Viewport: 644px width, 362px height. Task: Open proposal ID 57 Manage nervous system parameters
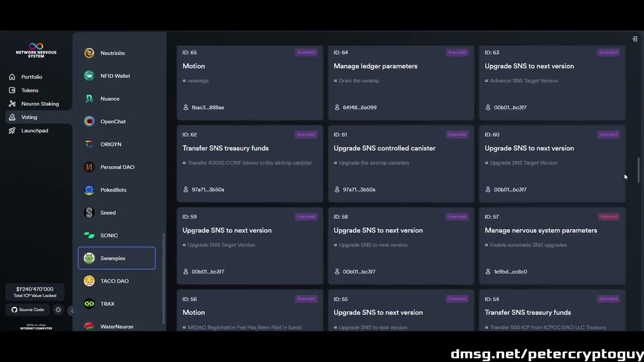[x=552, y=246]
